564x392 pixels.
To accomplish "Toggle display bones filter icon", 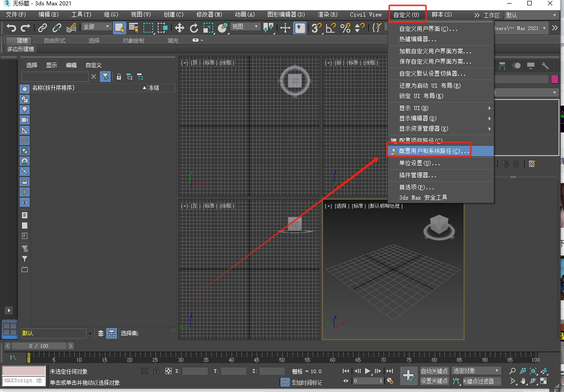I will pos(25,171).
